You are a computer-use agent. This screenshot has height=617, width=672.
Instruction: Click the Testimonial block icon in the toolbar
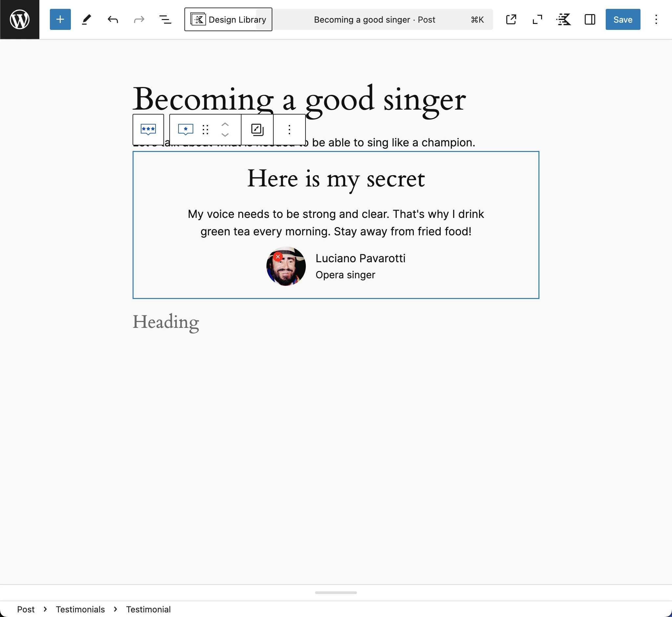tap(186, 129)
